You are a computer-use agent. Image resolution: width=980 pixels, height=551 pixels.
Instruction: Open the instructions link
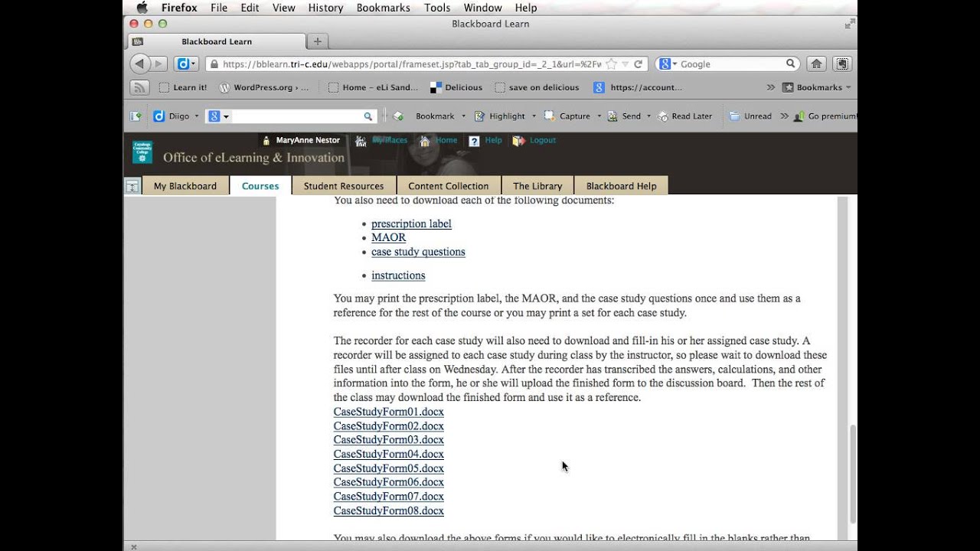398,275
